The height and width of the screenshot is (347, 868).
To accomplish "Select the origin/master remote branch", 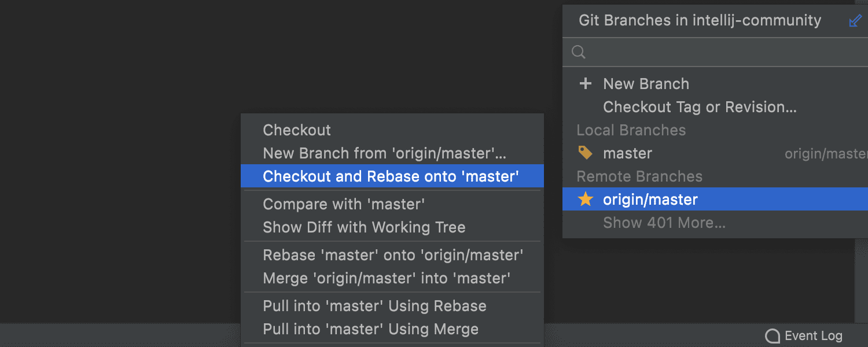I will (x=715, y=200).
